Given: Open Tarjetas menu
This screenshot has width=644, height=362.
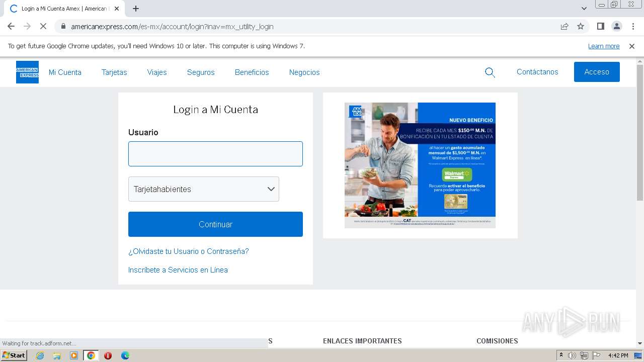Looking at the screenshot, I should pos(114,72).
